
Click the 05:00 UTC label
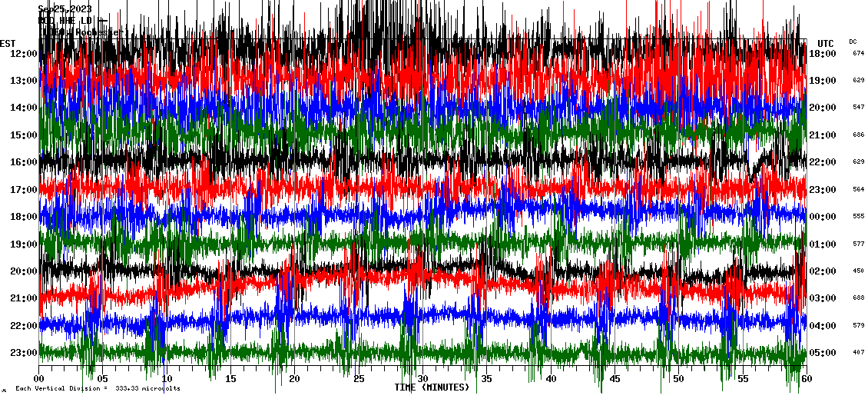pos(822,352)
